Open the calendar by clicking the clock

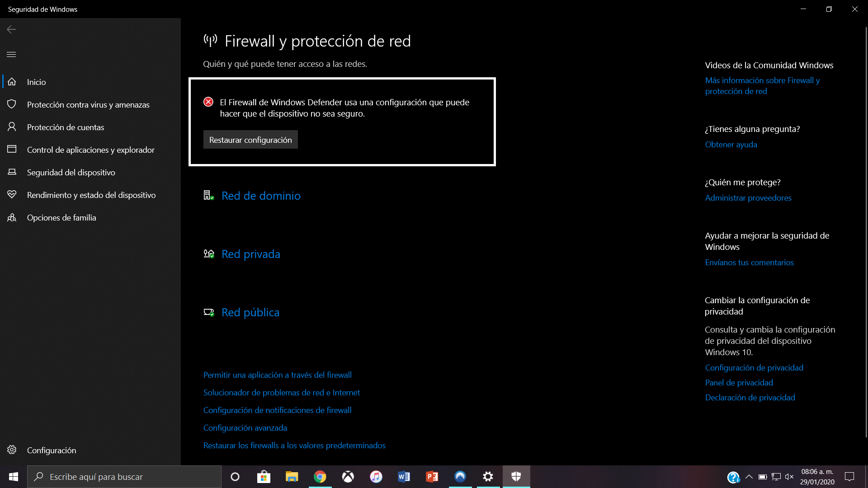click(816, 477)
